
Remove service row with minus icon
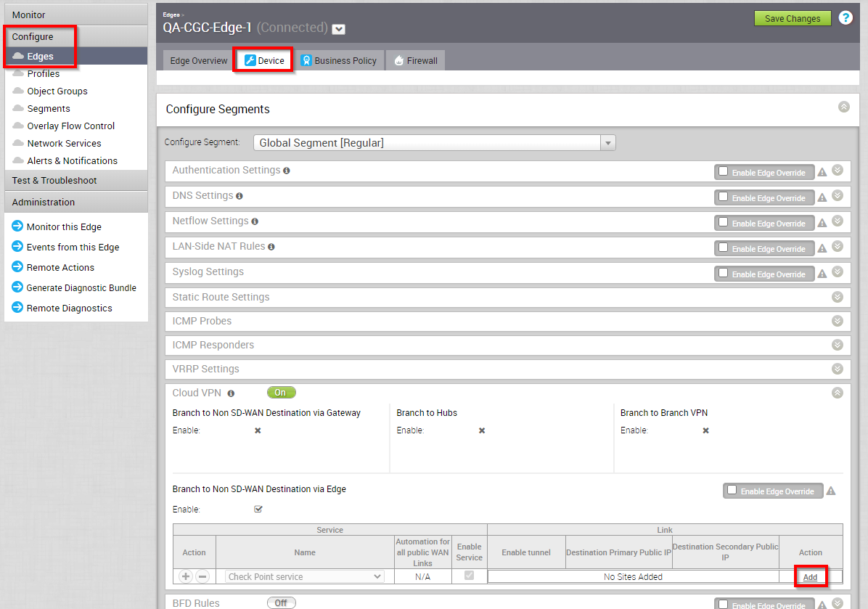point(202,576)
